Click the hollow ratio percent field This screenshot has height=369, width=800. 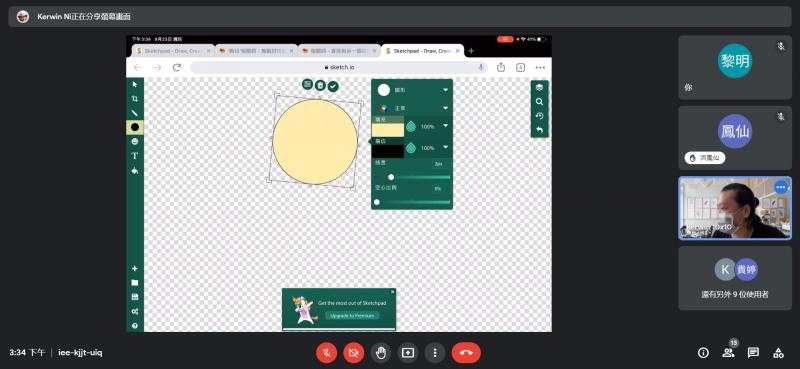pyautogui.click(x=438, y=189)
